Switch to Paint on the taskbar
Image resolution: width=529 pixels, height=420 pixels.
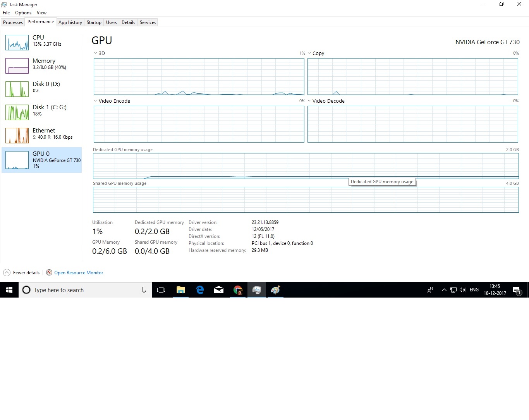point(275,290)
